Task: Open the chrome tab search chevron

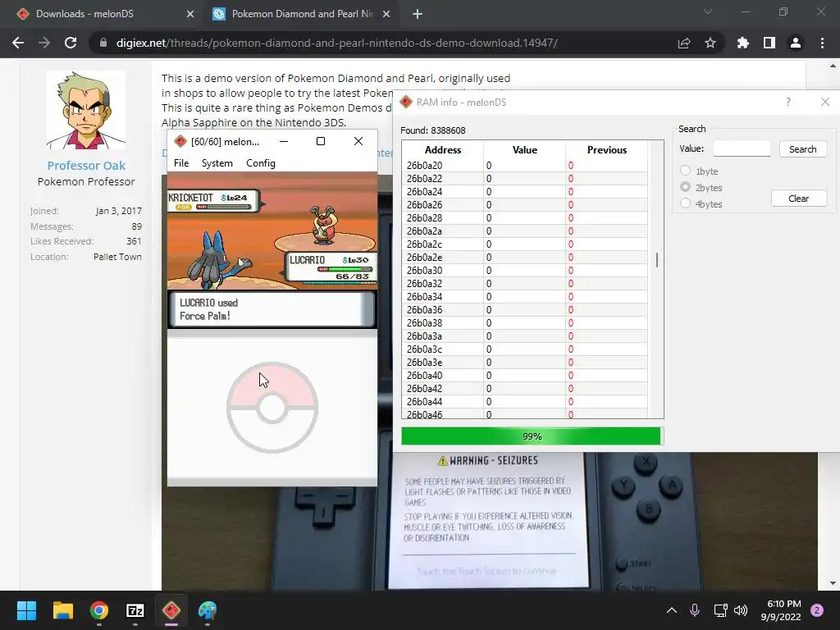Action: [708, 11]
